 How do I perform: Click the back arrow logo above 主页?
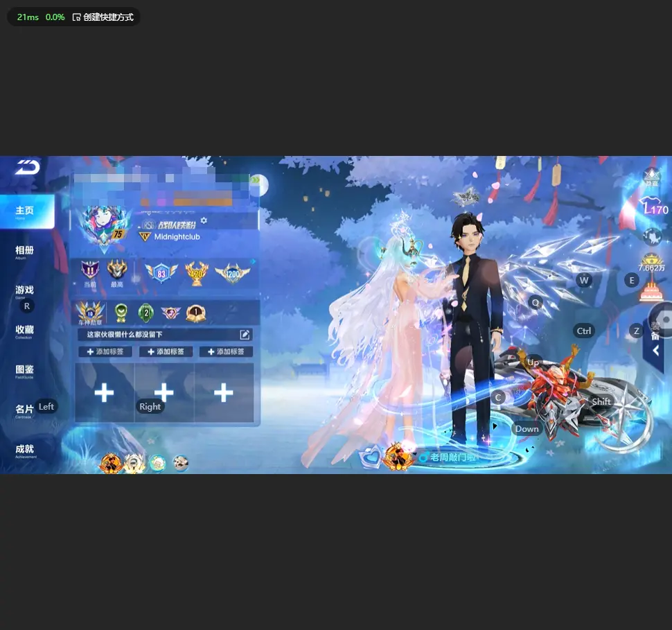point(28,167)
